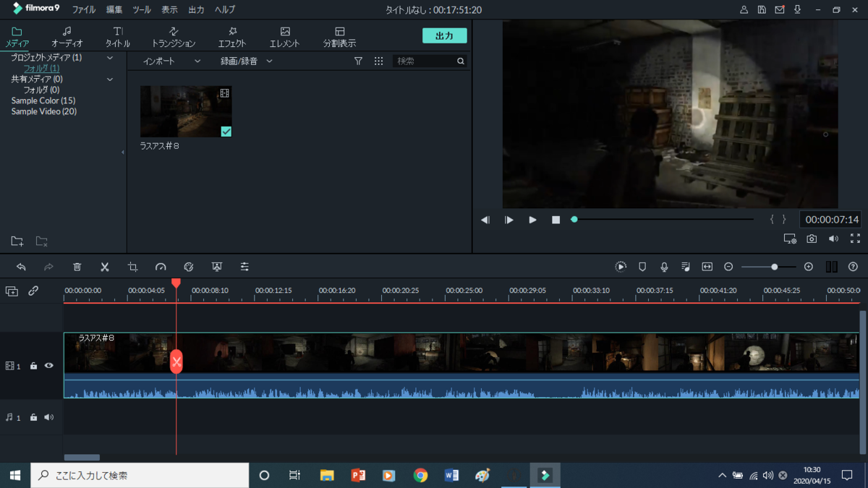
Task: Split clip using the scissors icon
Action: (105, 267)
